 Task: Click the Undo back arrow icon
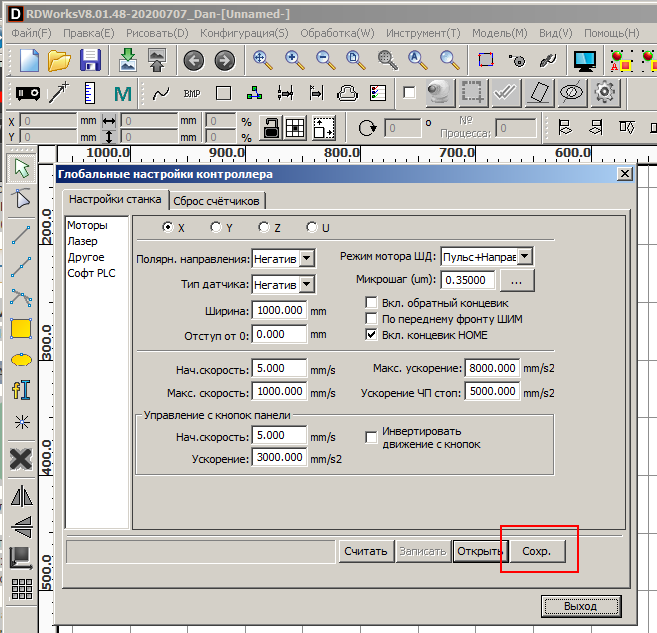pos(193,60)
